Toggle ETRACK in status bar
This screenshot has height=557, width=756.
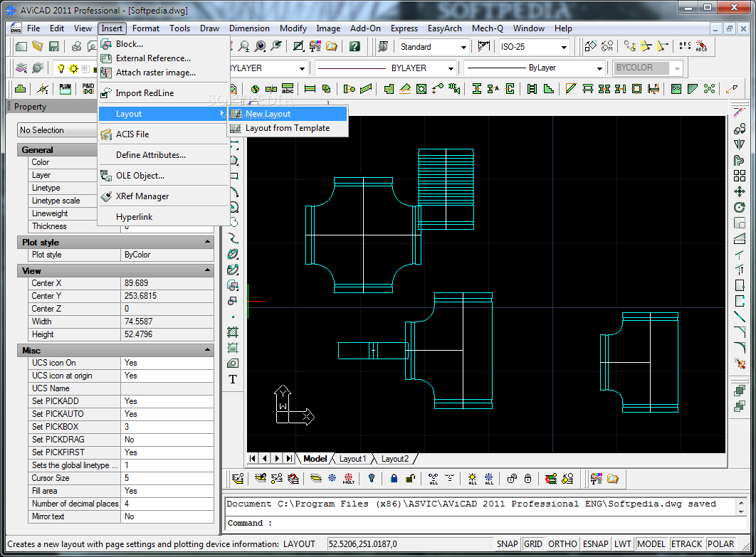click(686, 544)
